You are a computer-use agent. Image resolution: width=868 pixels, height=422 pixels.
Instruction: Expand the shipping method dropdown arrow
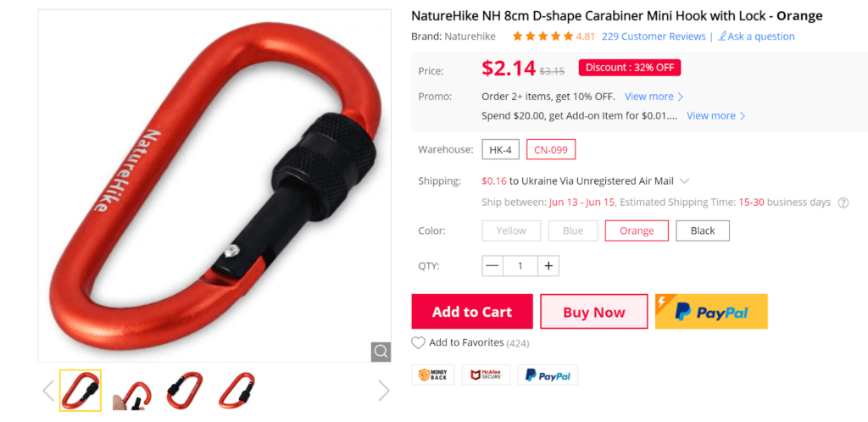[x=684, y=180]
